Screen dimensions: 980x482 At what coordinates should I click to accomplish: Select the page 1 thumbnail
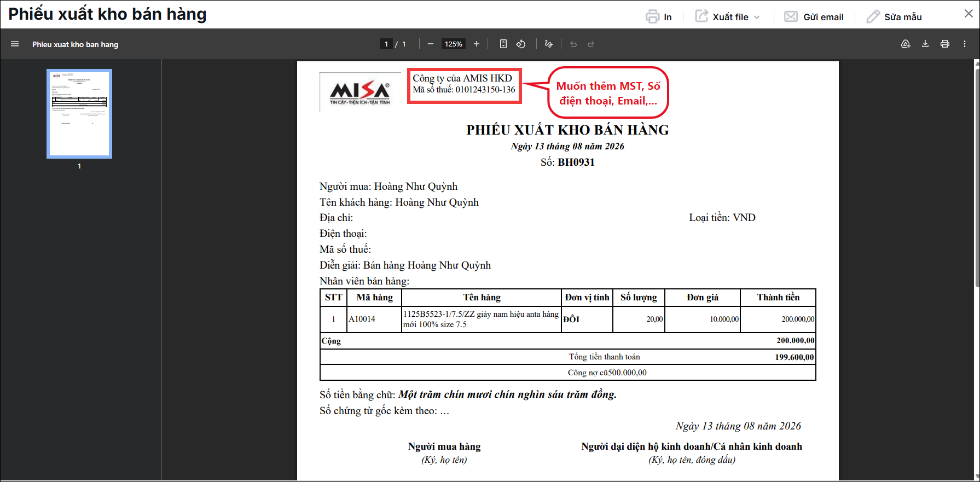tap(79, 114)
